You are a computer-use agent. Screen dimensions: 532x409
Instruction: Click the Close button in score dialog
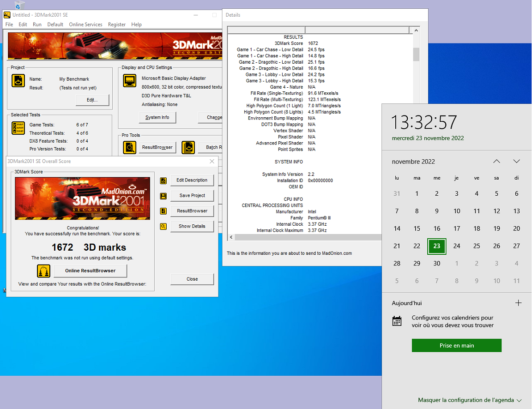coord(192,279)
